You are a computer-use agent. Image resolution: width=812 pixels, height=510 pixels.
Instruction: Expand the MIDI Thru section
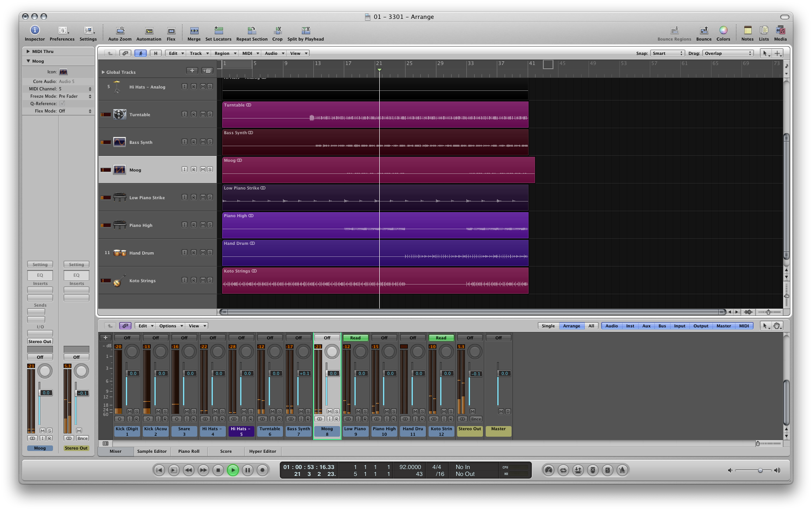(28, 52)
